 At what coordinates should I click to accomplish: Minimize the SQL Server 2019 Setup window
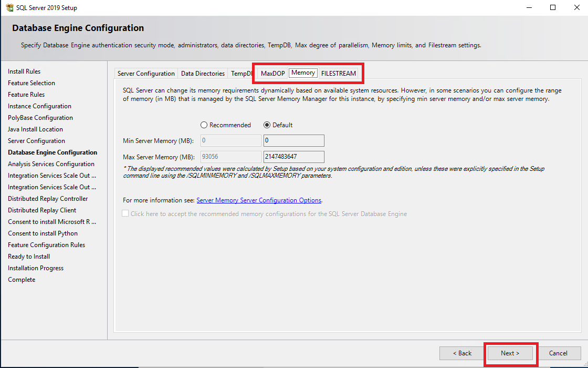click(x=529, y=7)
